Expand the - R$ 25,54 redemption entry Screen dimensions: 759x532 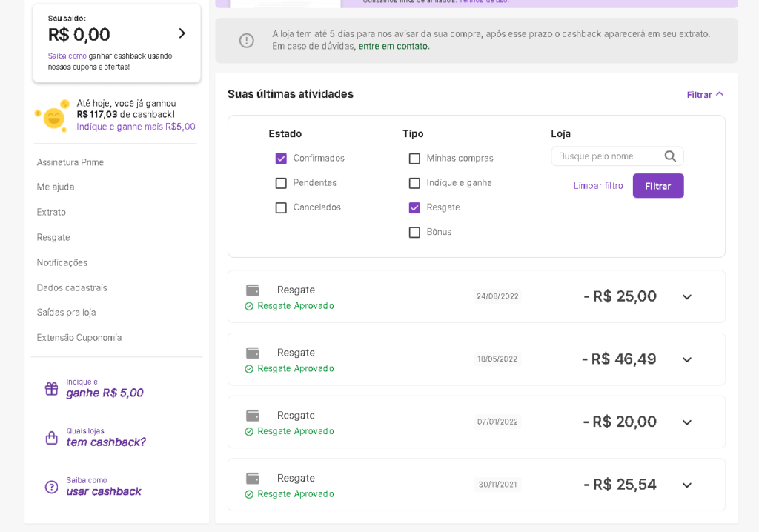click(687, 485)
